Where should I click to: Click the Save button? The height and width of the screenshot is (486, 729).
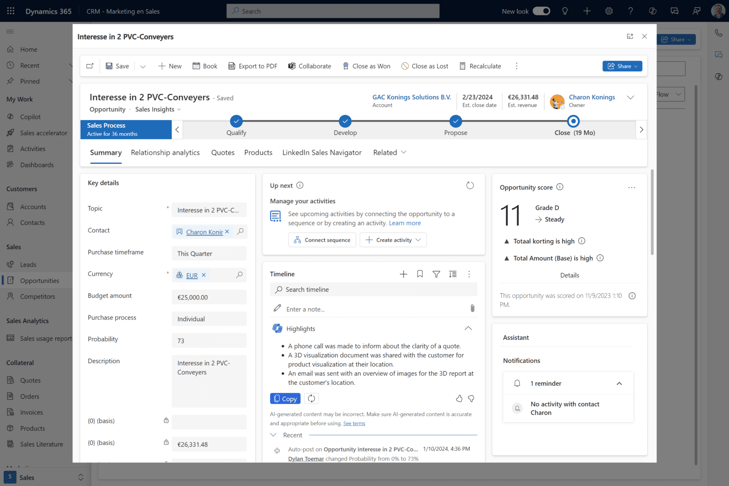[117, 66]
